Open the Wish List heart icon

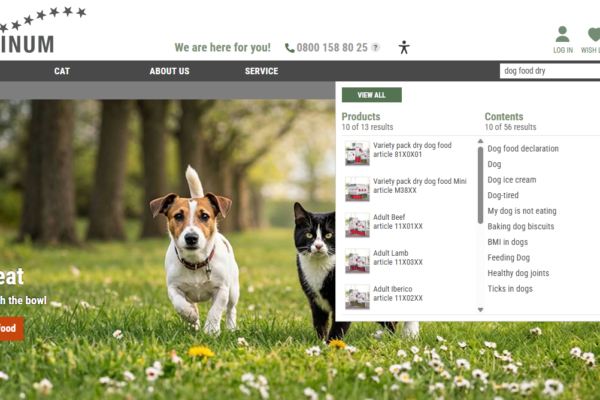pos(594,35)
